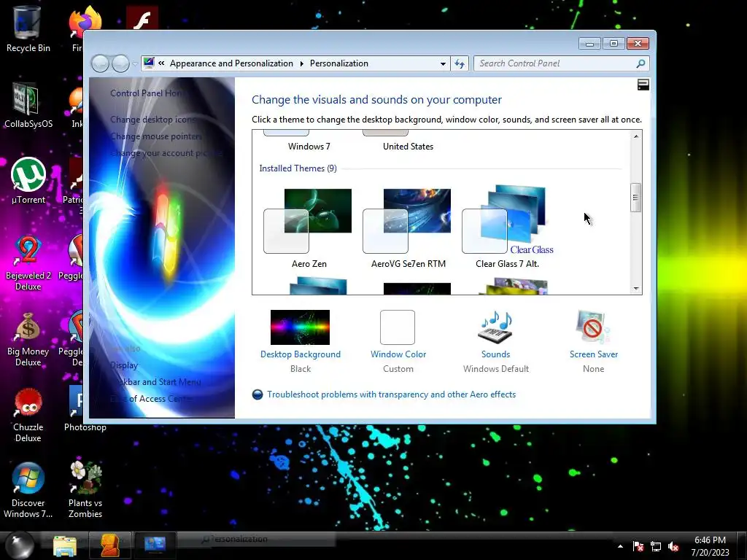Select the Personalization taskbar window button
Screen dimensions: 747x560
155,545
